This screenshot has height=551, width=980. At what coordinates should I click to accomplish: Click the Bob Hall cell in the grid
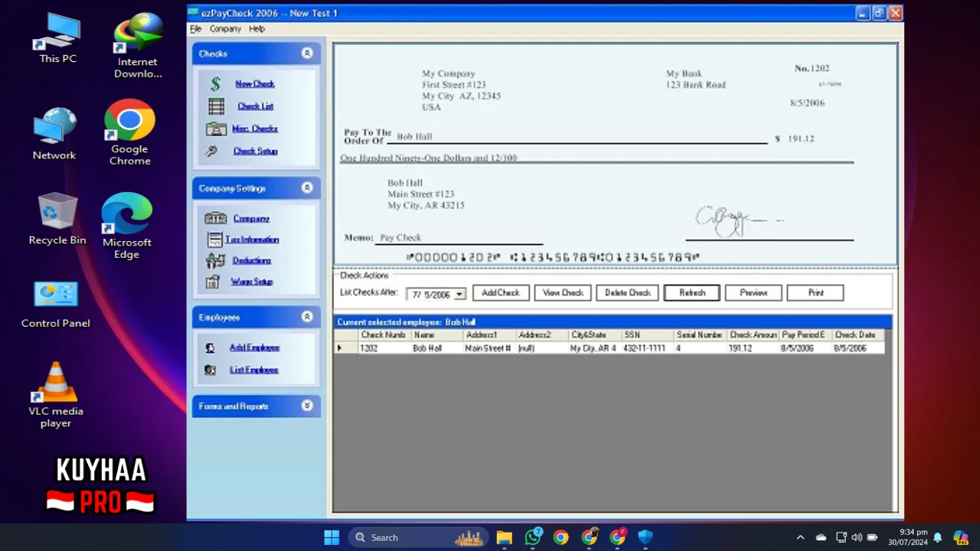(436, 348)
